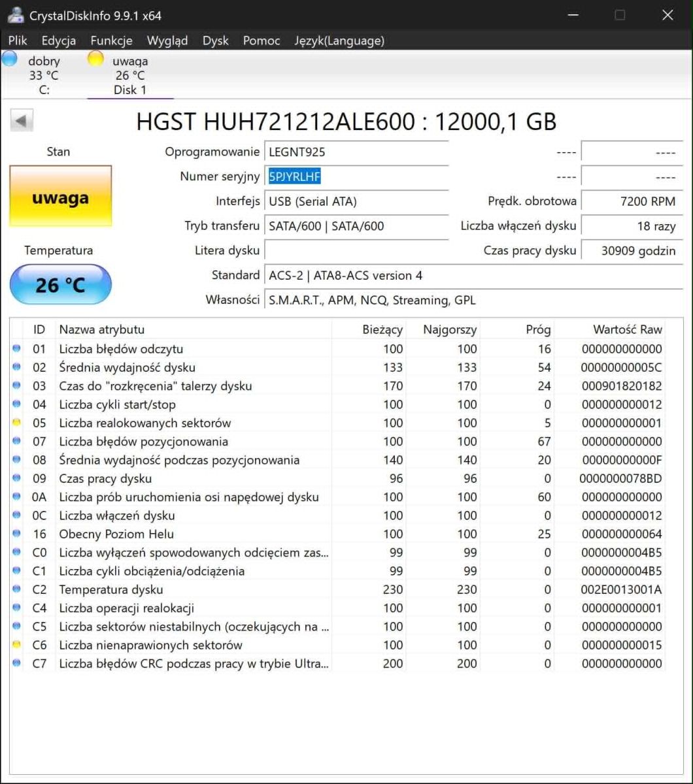Click the SATA/600 transfer mode field
The width and height of the screenshot is (693, 784).
[x=356, y=226]
